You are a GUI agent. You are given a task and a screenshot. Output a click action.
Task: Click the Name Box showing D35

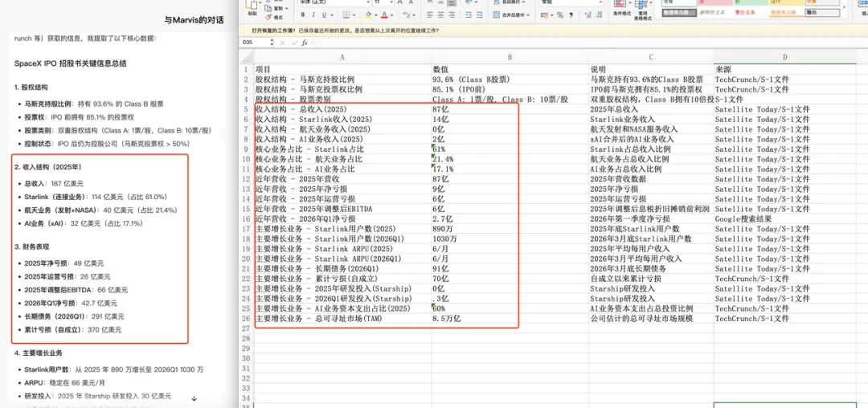click(256, 43)
